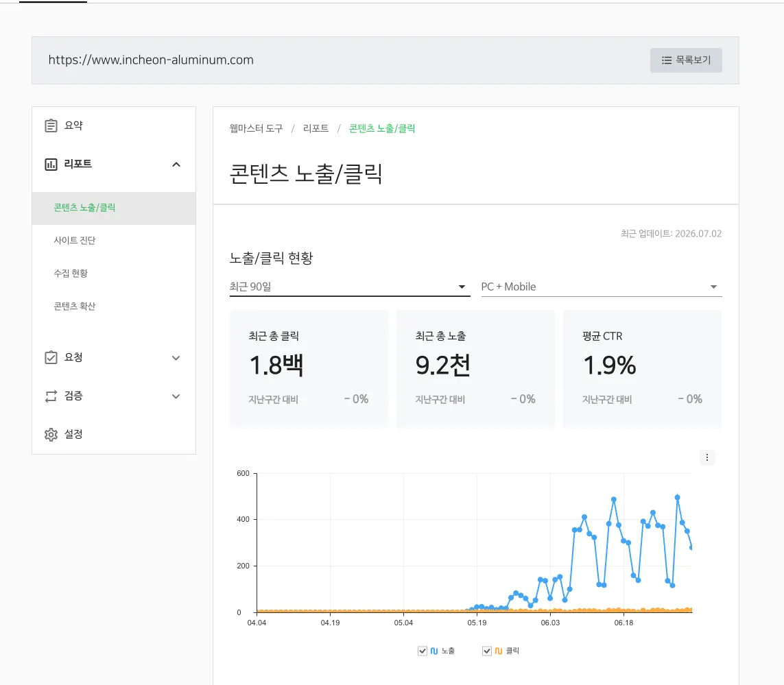The image size is (784, 685).
Task: Click the 평균 CTR 1.9% card
Action: 643,368
